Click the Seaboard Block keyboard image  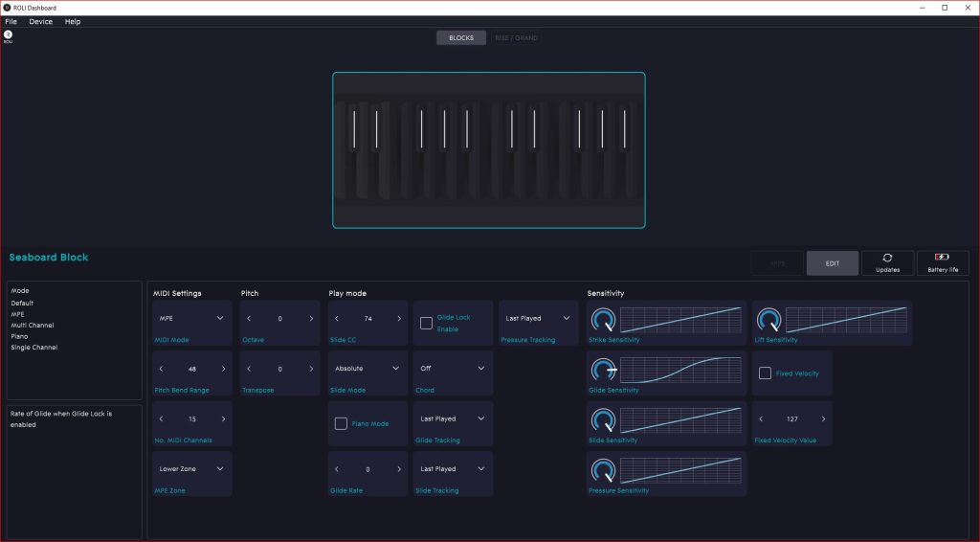(489, 150)
